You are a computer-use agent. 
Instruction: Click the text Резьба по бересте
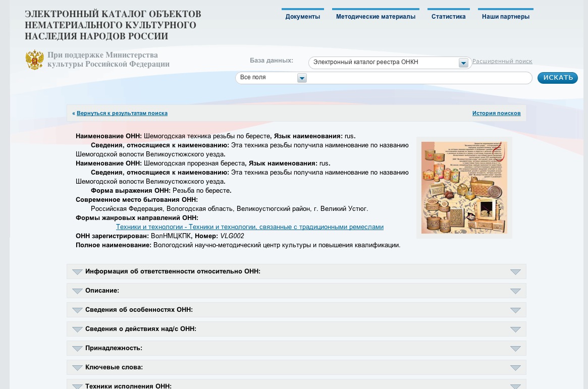(202, 190)
